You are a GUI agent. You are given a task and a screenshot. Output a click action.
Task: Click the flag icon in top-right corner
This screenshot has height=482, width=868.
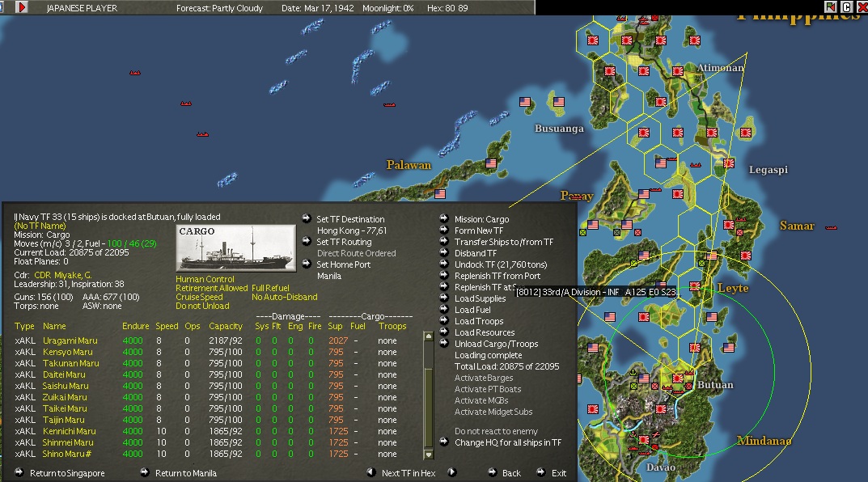(x=830, y=6)
